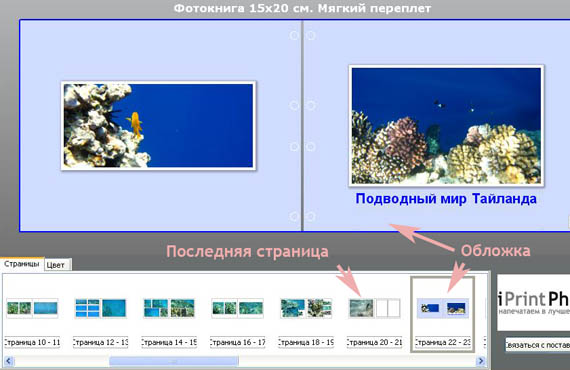Click the Страница 12 - 13 label
The image size is (570, 370).
(101, 342)
